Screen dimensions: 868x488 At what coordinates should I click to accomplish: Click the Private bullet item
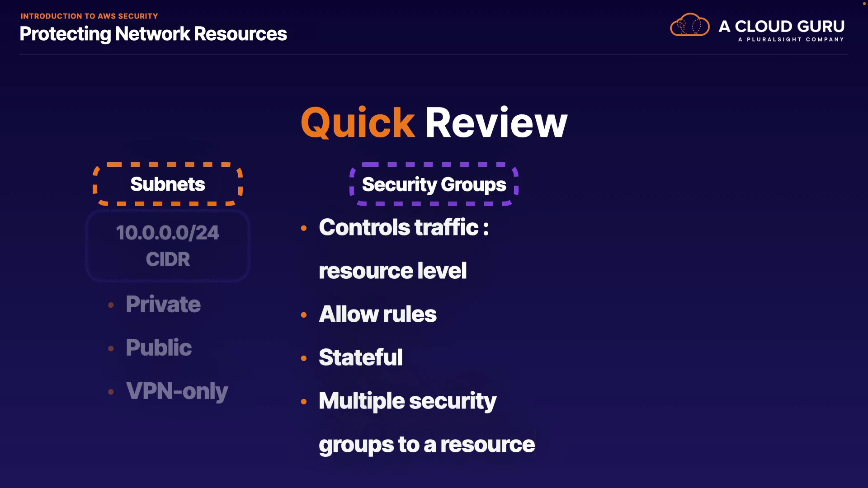pyautogui.click(x=163, y=304)
